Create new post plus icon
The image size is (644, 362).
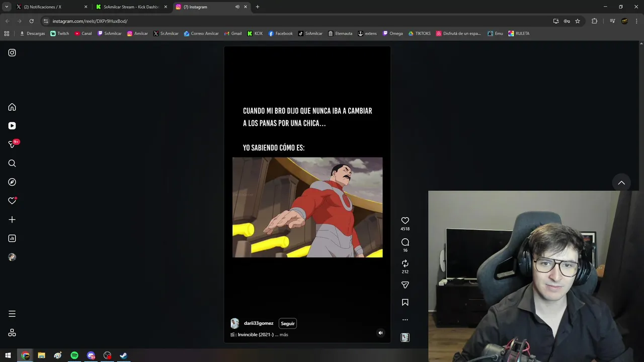point(12,220)
